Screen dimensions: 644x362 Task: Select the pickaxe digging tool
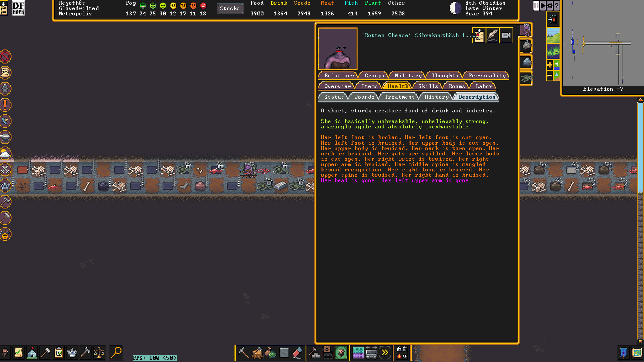pos(243,353)
